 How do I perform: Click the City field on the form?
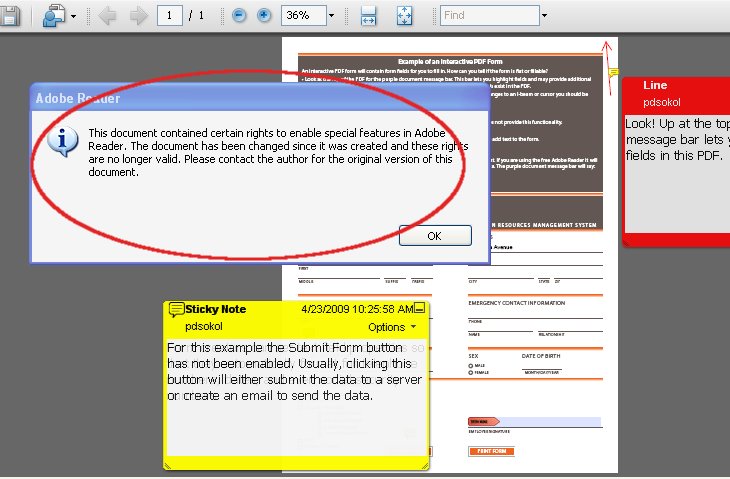pyautogui.click(x=500, y=274)
